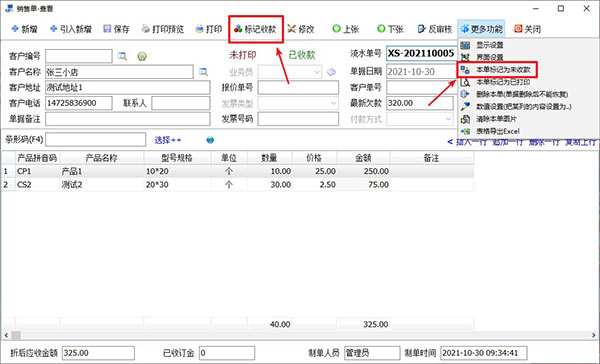Click the 新增 (New) toolbar button
The width and height of the screenshot is (600, 364).
click(x=24, y=29)
